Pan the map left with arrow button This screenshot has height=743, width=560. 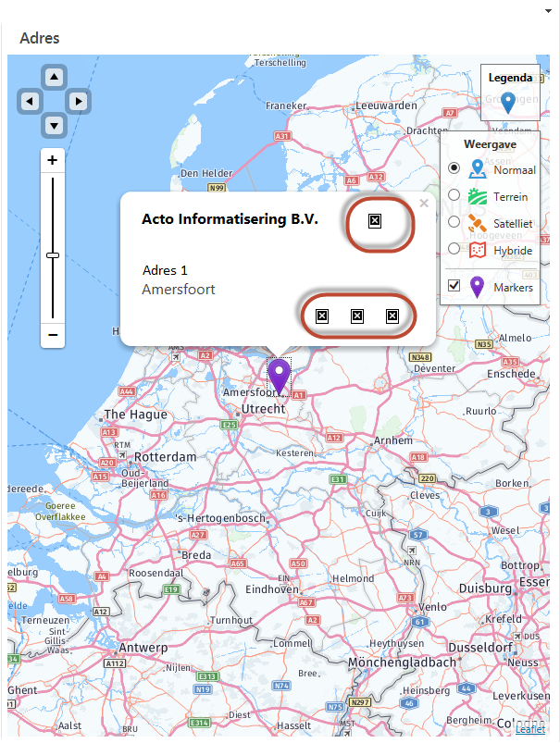[x=30, y=101]
